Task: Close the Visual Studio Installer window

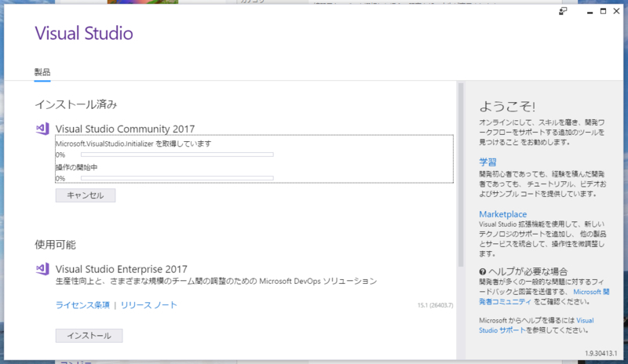Action: [617, 11]
